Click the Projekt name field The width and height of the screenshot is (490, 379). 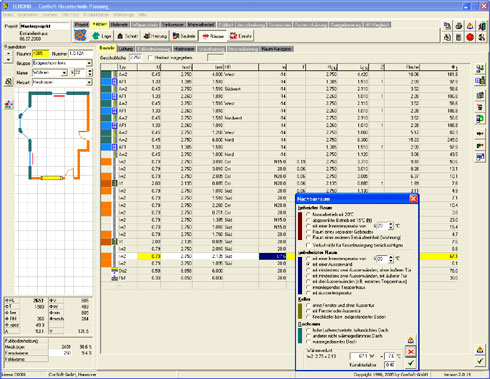pos(44,26)
